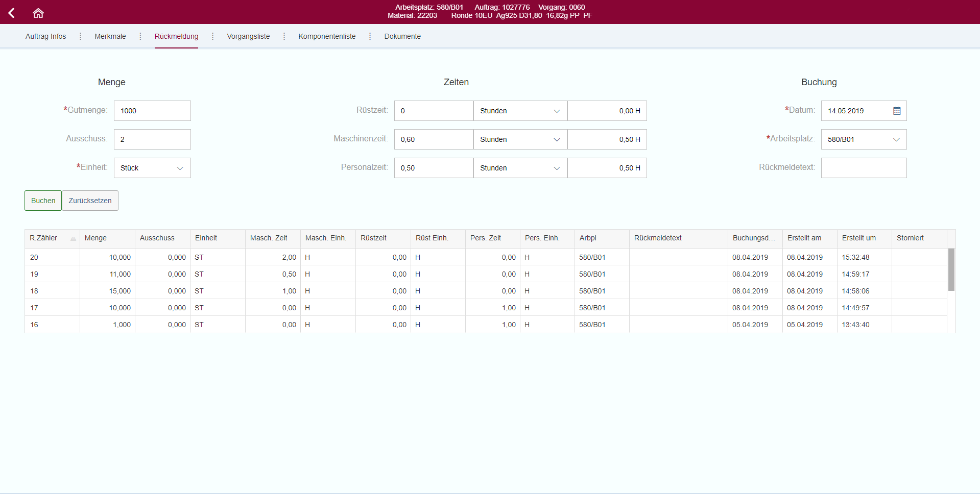The height and width of the screenshot is (494, 980).
Task: Switch to the Auftrag Infos tab
Action: (x=45, y=36)
